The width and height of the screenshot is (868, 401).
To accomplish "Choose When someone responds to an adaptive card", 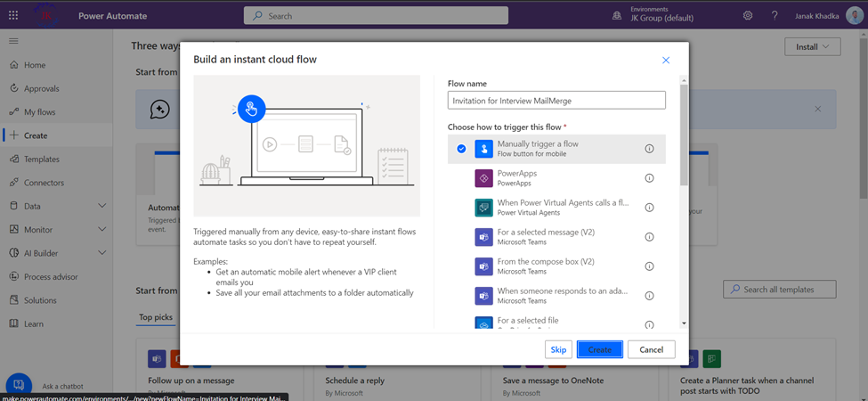I will pyautogui.click(x=556, y=295).
